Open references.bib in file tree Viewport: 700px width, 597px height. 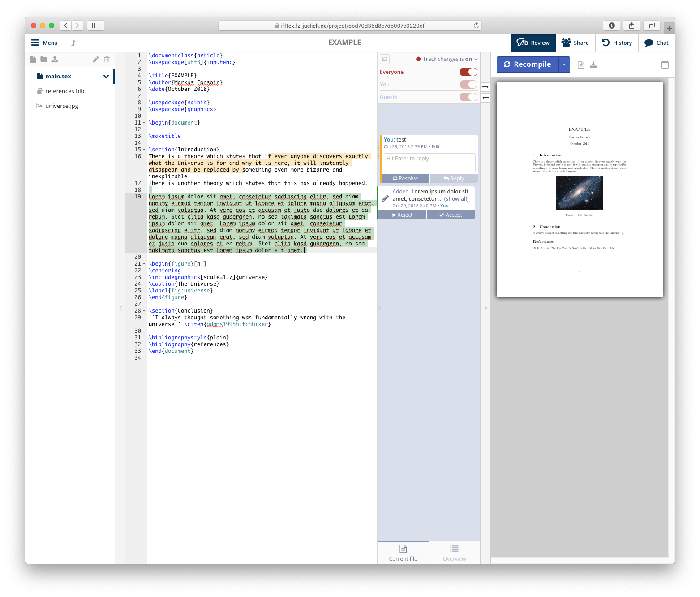click(x=64, y=91)
